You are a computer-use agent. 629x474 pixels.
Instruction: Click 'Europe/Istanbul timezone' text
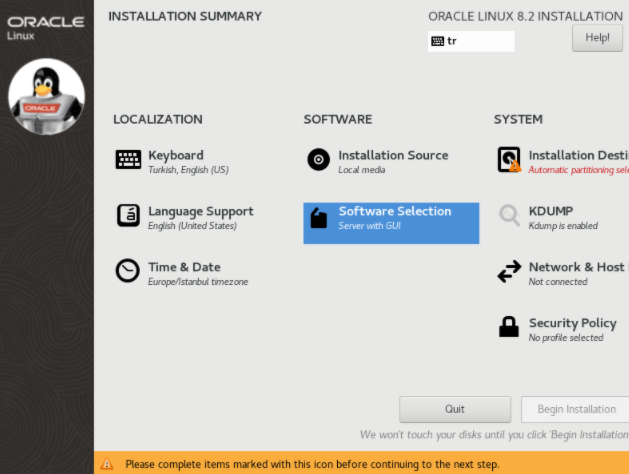click(x=198, y=282)
